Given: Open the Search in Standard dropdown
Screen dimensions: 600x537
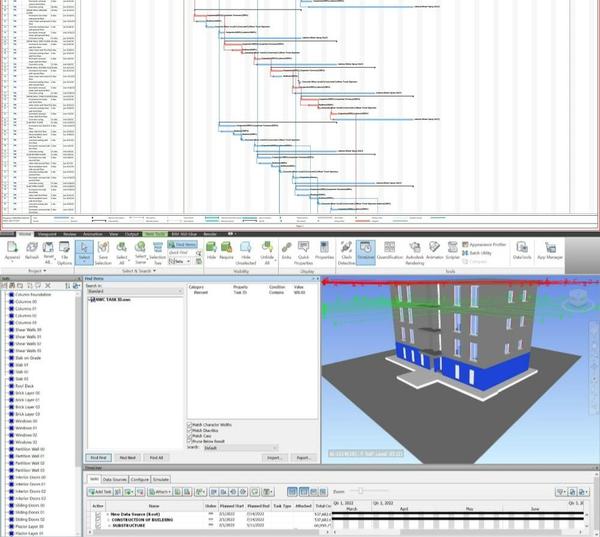Looking at the screenshot, I should [x=134, y=292].
